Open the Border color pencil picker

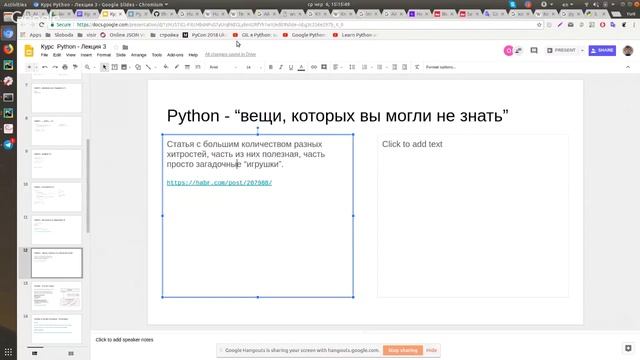(x=176, y=67)
